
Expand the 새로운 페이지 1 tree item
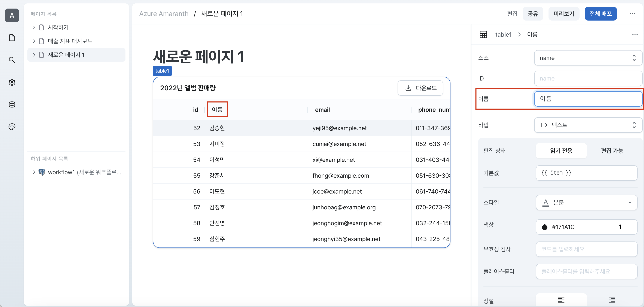(x=34, y=55)
